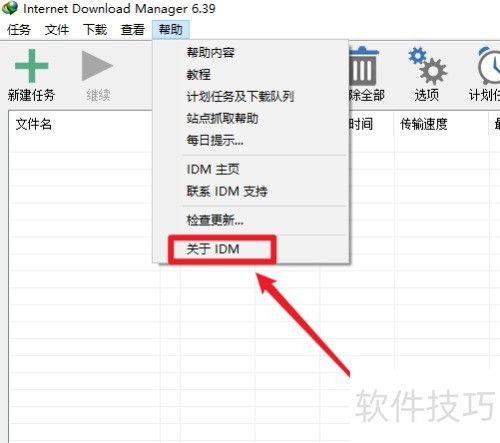Select 计划任务及下载队列 menu entry
Viewport: 500px width, 443px height.
coord(251,97)
